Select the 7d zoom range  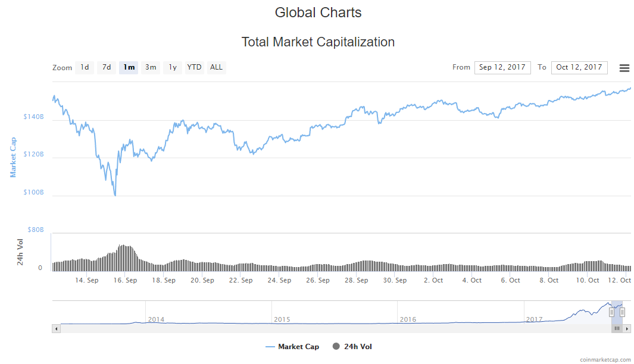[x=107, y=67]
